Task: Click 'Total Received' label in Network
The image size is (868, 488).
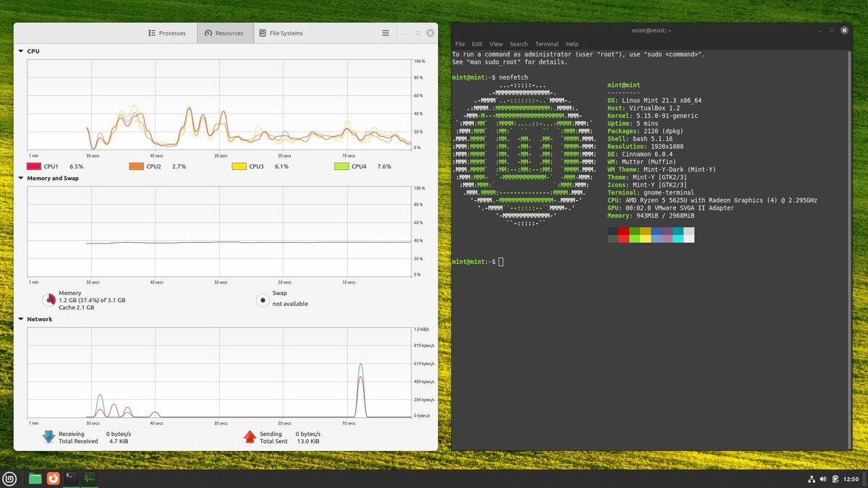Action: tap(78, 441)
